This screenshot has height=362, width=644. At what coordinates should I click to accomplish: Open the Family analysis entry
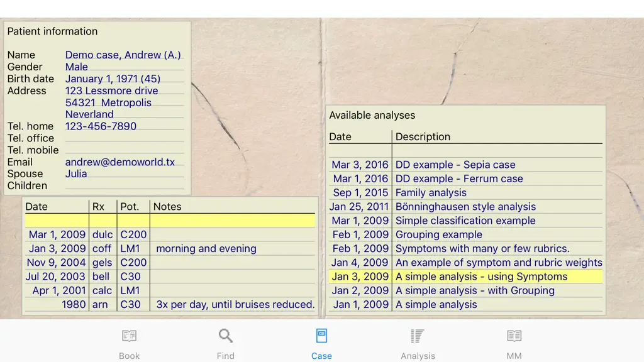pyautogui.click(x=466, y=192)
